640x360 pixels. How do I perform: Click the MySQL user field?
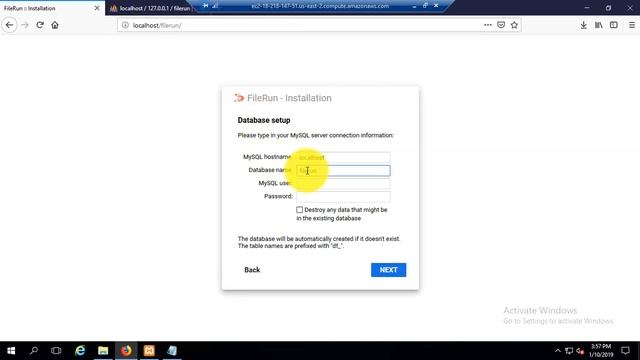pos(343,184)
